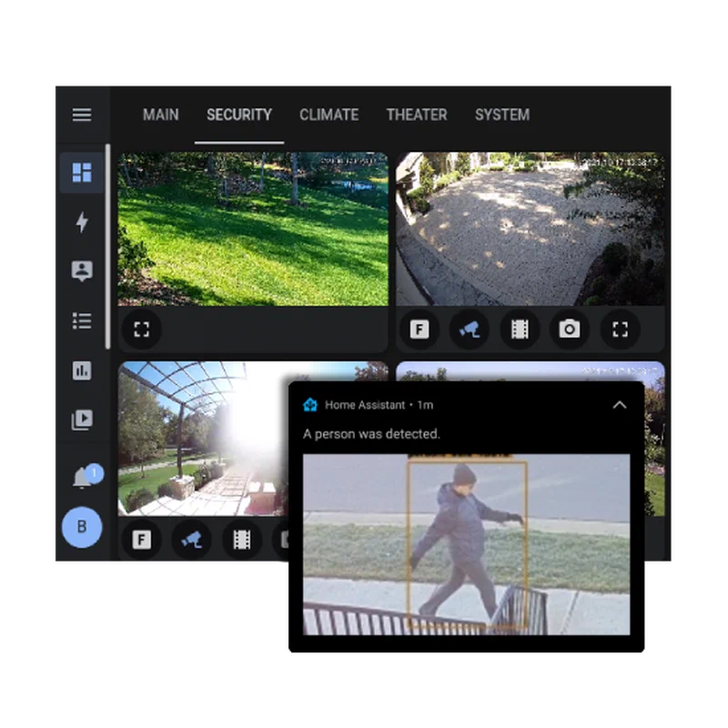Open recorded clips via the film strip icon
728x728 pixels.
[x=519, y=329]
